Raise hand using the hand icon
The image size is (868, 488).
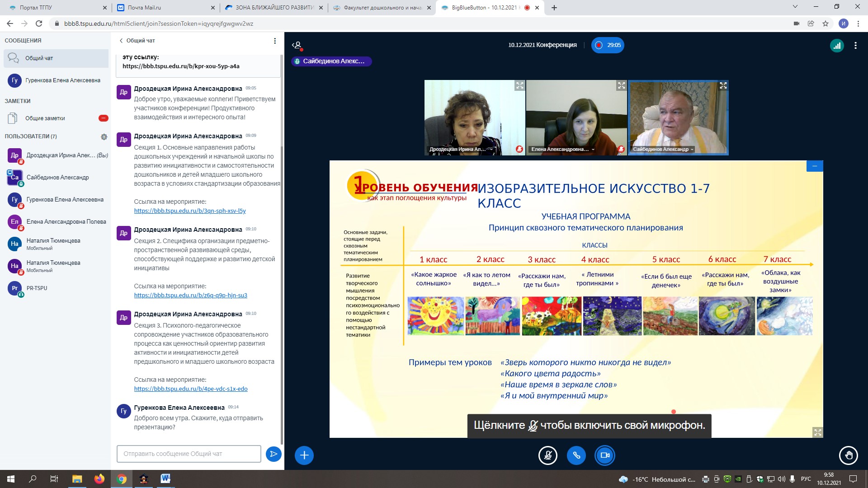(848, 455)
